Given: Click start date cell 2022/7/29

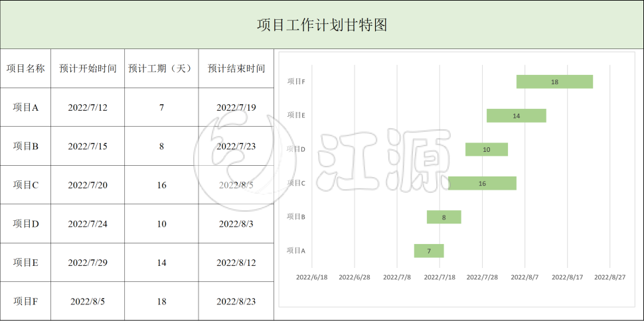Looking at the screenshot, I should (x=88, y=263).
